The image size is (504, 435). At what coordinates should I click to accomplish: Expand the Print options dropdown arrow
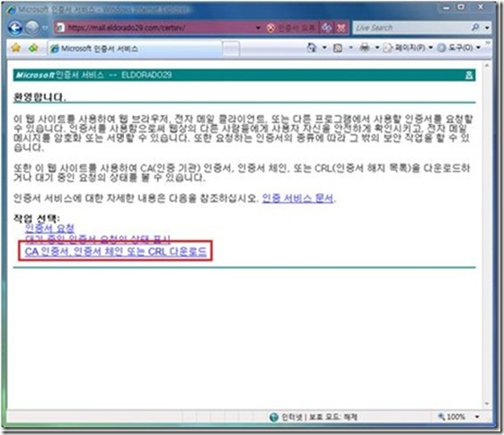[377, 48]
